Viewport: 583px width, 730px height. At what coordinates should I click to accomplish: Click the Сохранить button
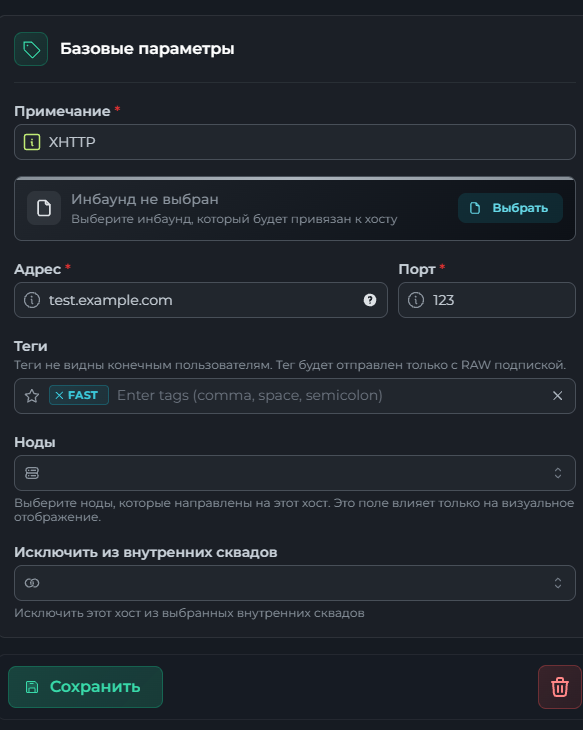85,687
